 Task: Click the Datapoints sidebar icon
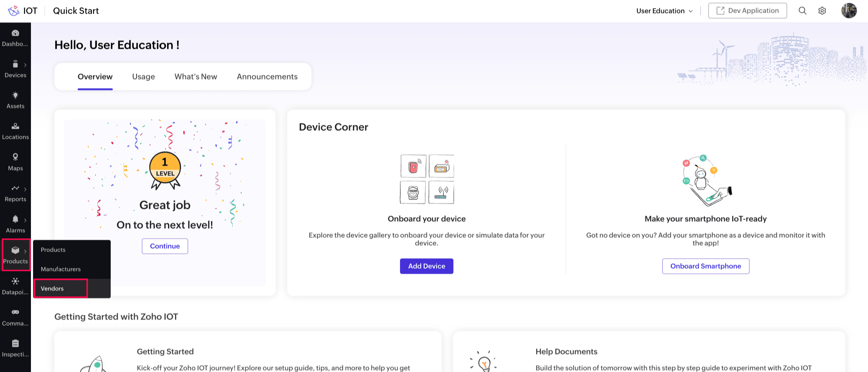[15, 281]
